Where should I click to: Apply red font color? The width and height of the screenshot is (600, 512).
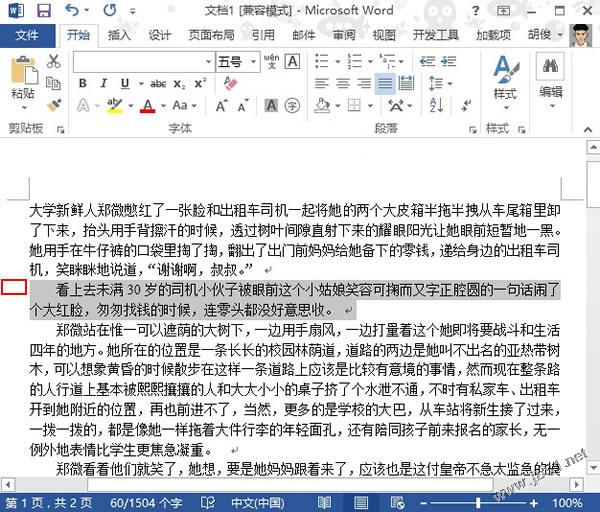tap(148, 105)
